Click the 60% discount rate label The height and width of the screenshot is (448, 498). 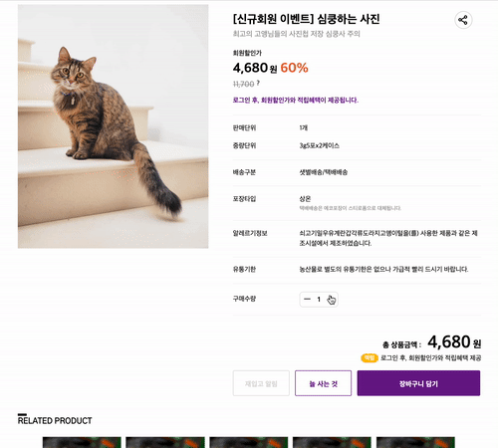(294, 68)
